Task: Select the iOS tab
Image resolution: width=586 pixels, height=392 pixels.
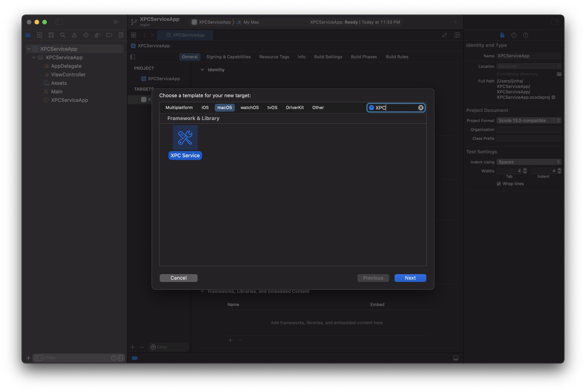Action: pyautogui.click(x=205, y=107)
